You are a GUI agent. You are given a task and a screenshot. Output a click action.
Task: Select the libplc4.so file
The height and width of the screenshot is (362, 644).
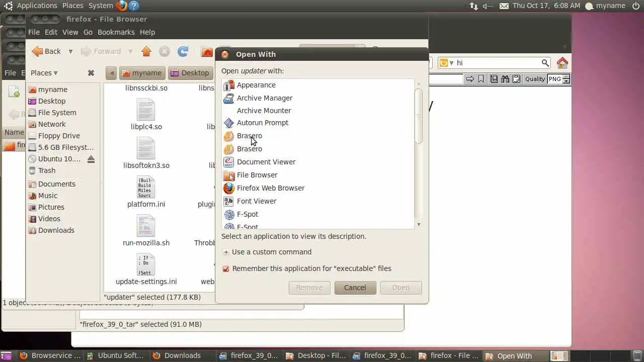(146, 115)
